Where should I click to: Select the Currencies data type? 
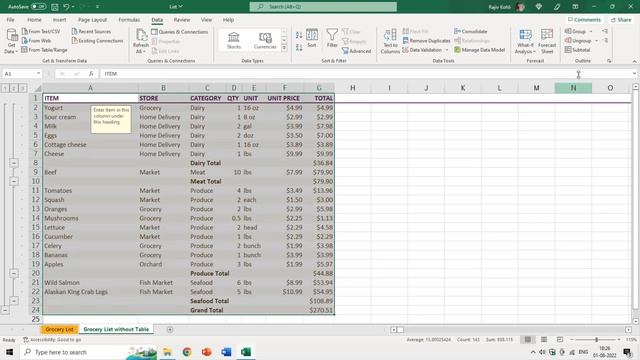tap(265, 40)
